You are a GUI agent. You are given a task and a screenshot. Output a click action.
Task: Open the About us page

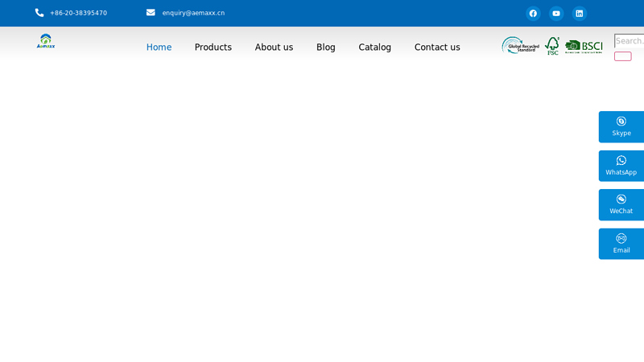click(x=274, y=47)
